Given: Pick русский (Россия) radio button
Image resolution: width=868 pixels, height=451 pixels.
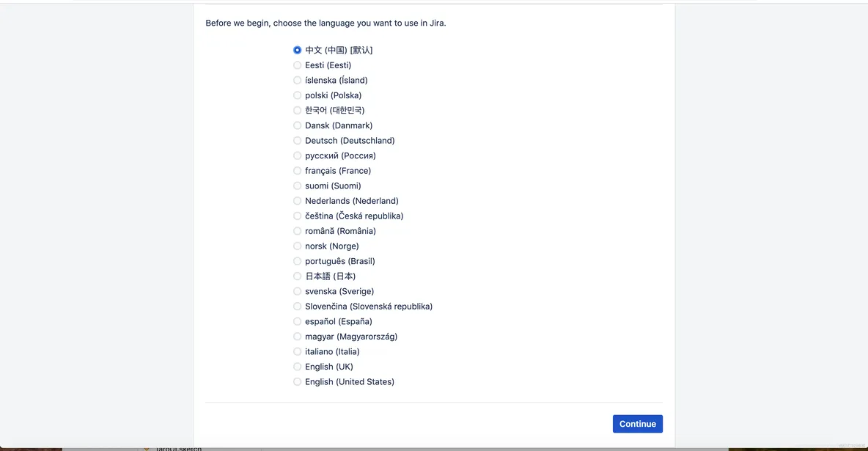Looking at the screenshot, I should 297,155.
